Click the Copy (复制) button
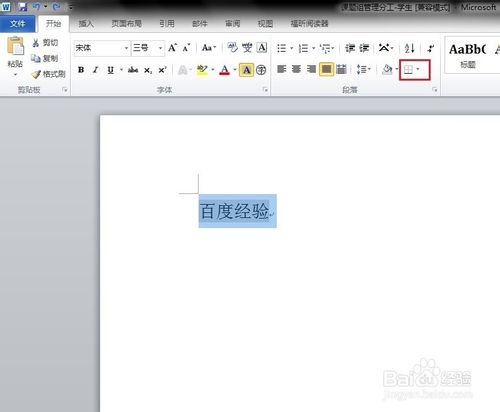Viewport: 500px width, 412px height. pos(45,58)
